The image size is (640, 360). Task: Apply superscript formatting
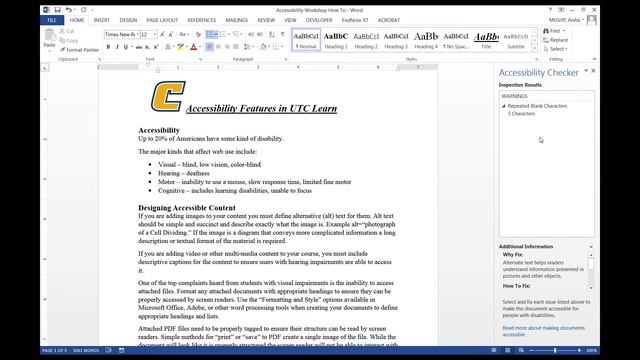(156, 47)
